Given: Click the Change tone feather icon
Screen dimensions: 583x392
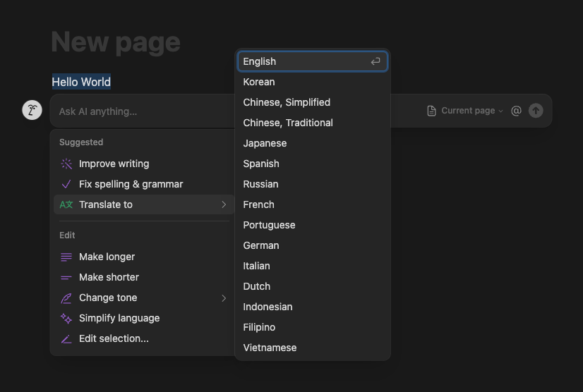Looking at the screenshot, I should click(x=66, y=298).
